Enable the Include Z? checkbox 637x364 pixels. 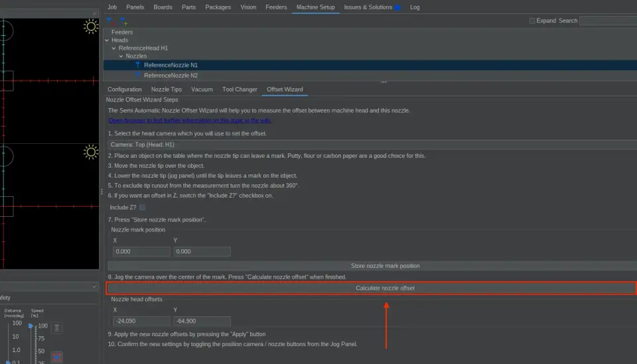[x=142, y=208]
